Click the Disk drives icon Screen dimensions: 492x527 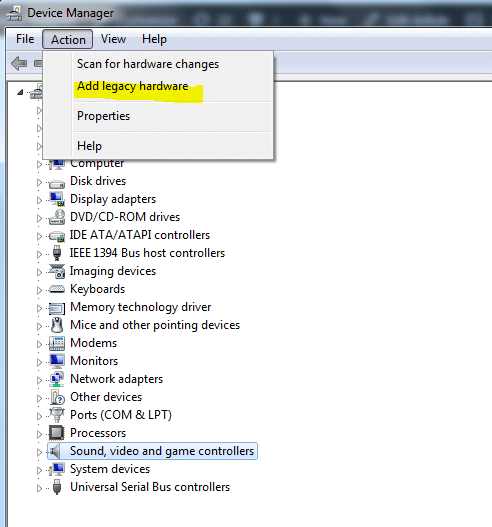pyautogui.click(x=57, y=183)
